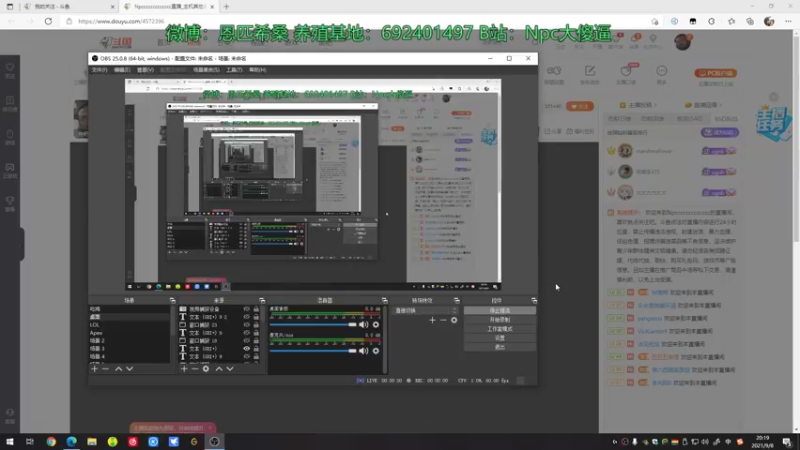Click the 桌面音频 volume slider

click(313, 324)
